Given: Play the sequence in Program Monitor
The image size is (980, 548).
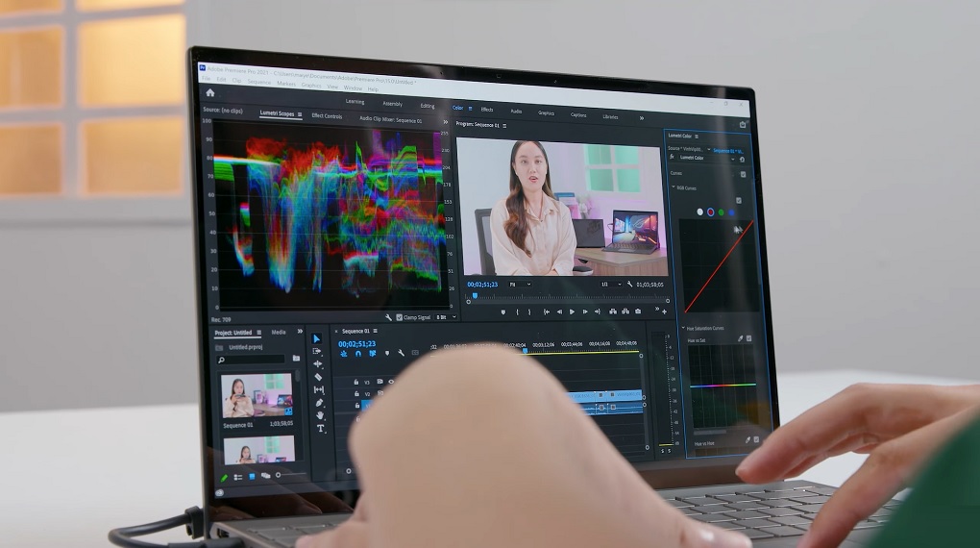Looking at the screenshot, I should click(x=572, y=311).
